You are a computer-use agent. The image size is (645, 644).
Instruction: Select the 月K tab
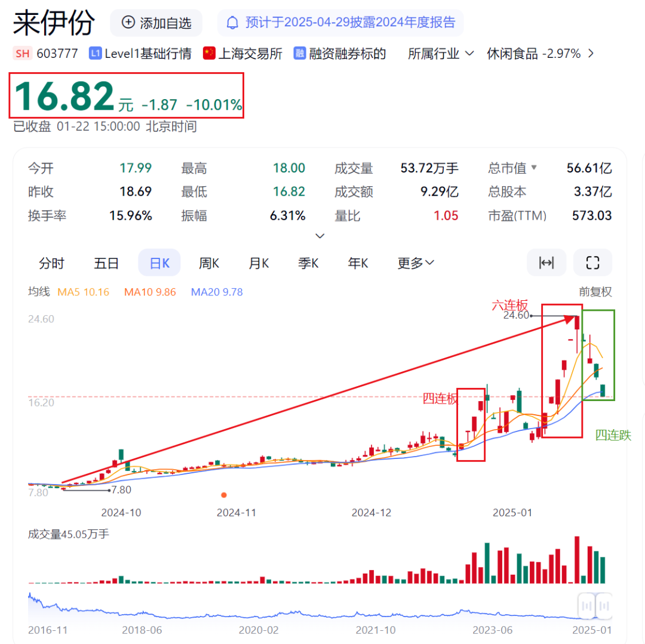[259, 263]
